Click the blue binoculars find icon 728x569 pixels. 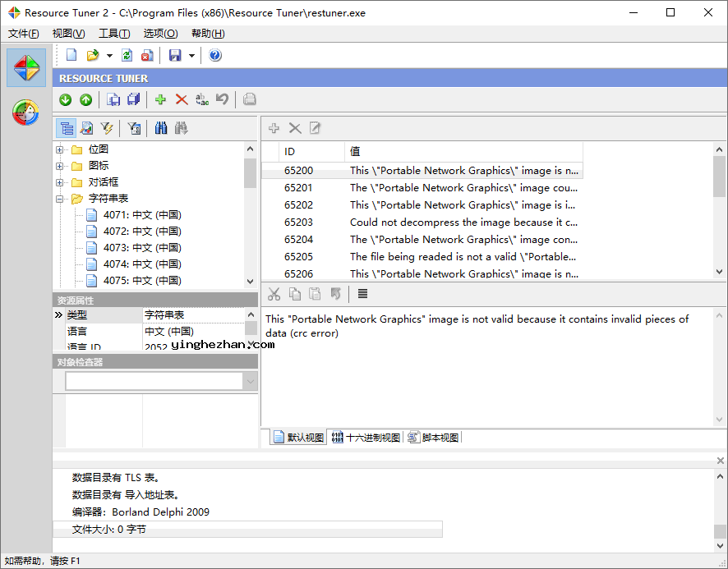tap(161, 128)
